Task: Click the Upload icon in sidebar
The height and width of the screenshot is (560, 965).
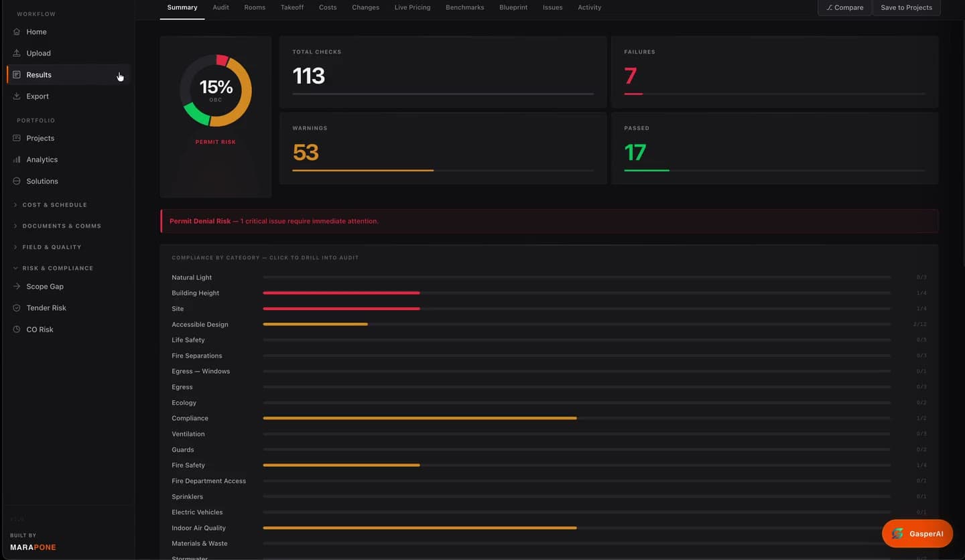Action: 17,53
